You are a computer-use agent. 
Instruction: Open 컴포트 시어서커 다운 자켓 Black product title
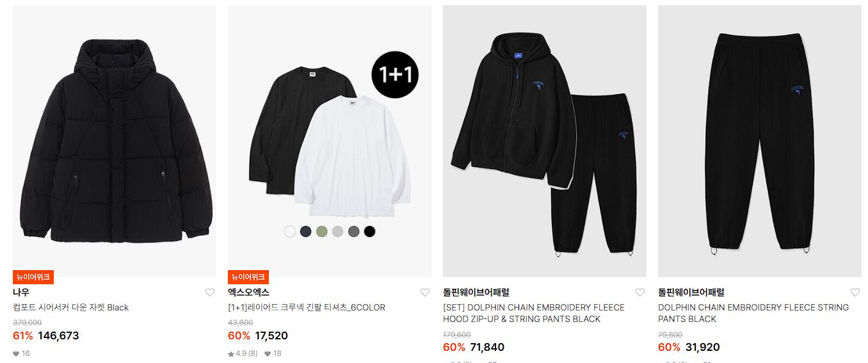point(71,307)
